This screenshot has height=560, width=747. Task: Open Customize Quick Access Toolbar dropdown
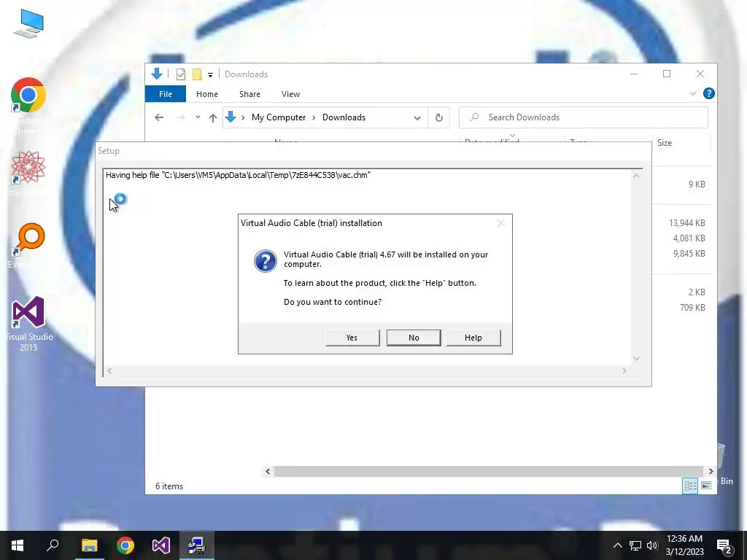coord(210,75)
